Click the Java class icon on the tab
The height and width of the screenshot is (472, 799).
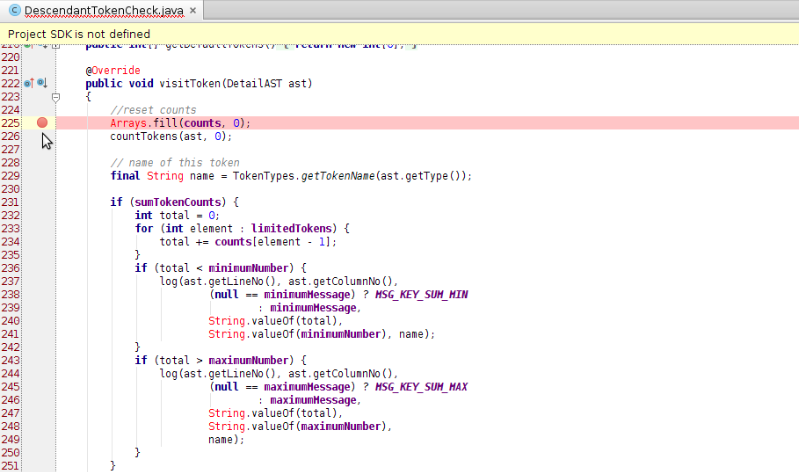(x=15, y=10)
